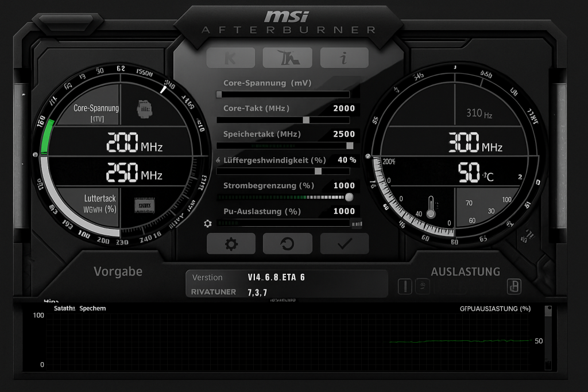Toggle the first profile slot under AUSLASTUNG
Image resolution: width=588 pixels, height=392 pixels.
point(405,286)
